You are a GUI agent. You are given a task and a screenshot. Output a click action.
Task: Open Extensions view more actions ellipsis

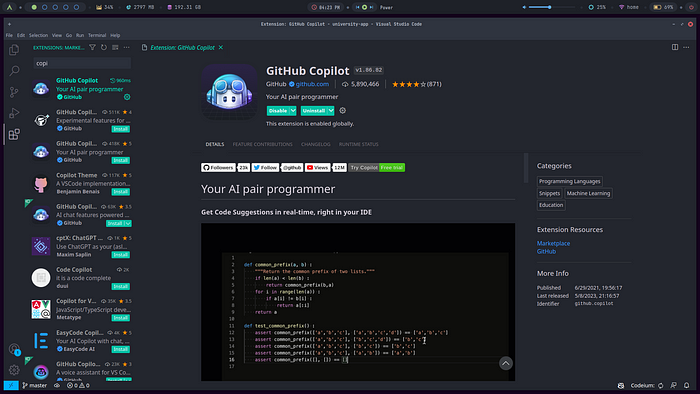click(x=127, y=47)
